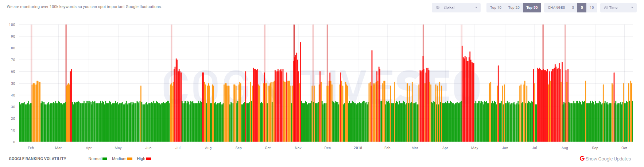Click the Normal legend label
Viewport: 644px width, 167px height.
click(95, 159)
